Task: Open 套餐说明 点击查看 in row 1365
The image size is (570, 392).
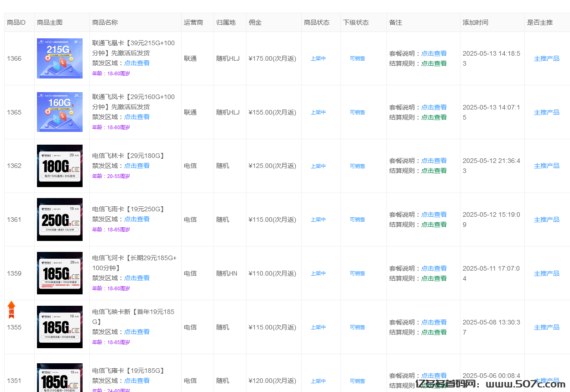Action: pos(434,107)
